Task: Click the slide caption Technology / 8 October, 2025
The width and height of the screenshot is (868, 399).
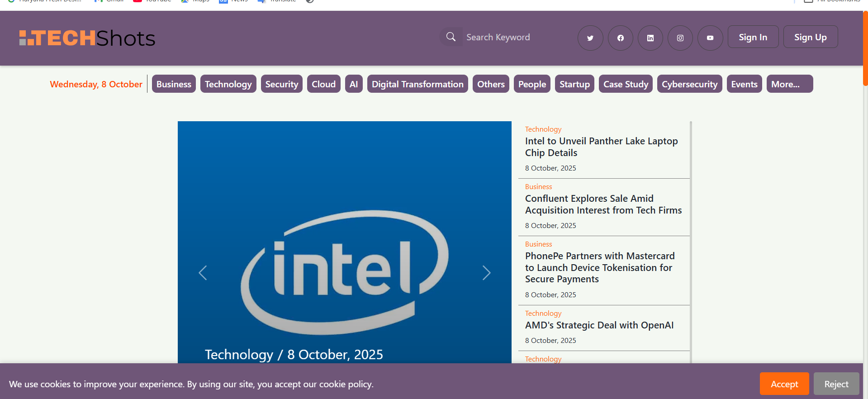Action: 294,355
